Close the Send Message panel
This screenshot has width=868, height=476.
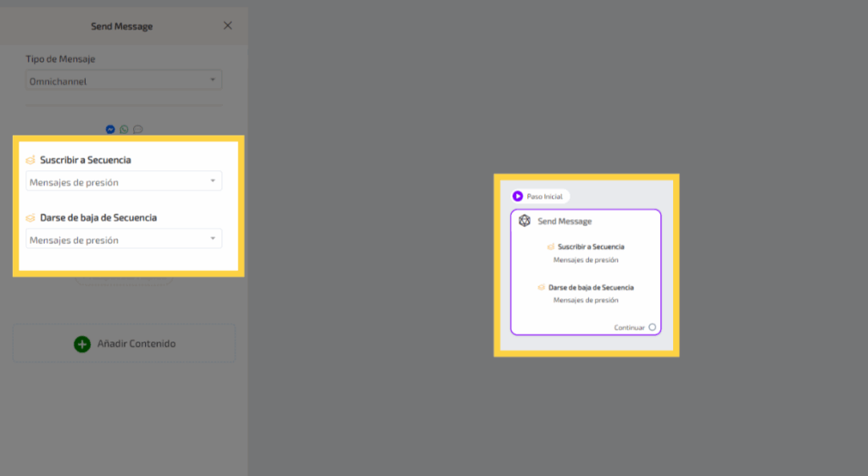[227, 25]
